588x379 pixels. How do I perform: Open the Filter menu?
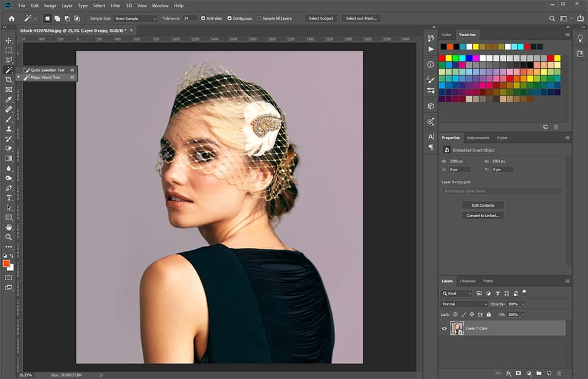[x=116, y=6]
